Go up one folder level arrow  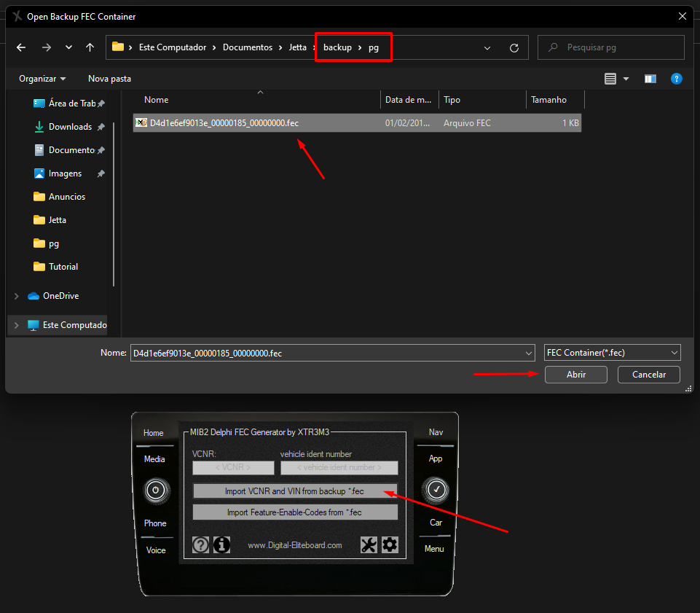coord(90,47)
